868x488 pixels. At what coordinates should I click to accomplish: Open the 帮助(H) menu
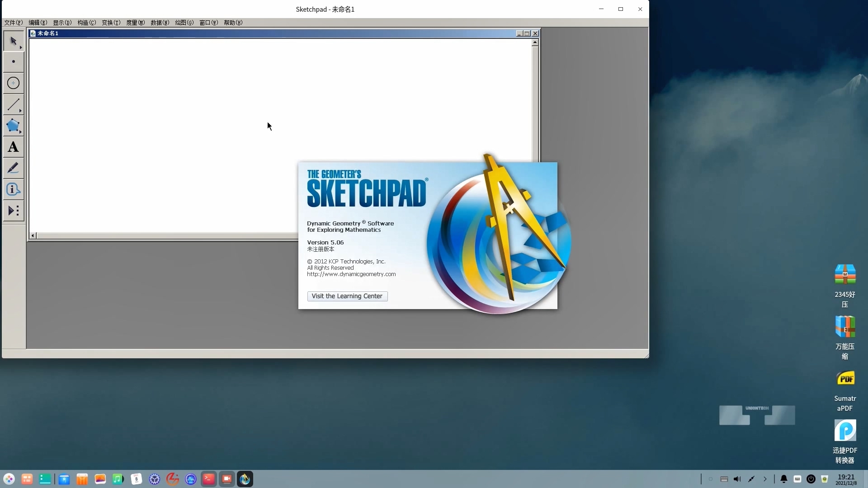point(233,23)
